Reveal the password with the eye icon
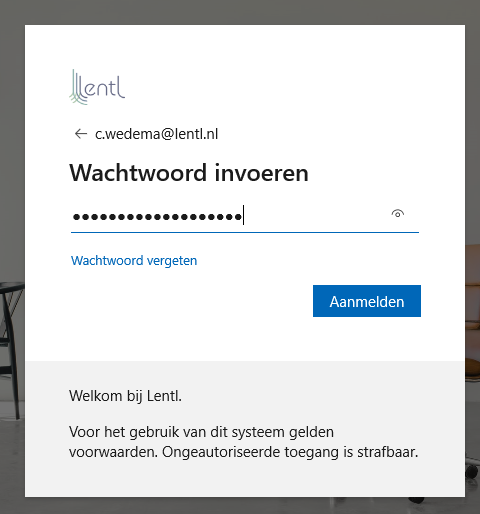480x514 pixels. point(397,214)
